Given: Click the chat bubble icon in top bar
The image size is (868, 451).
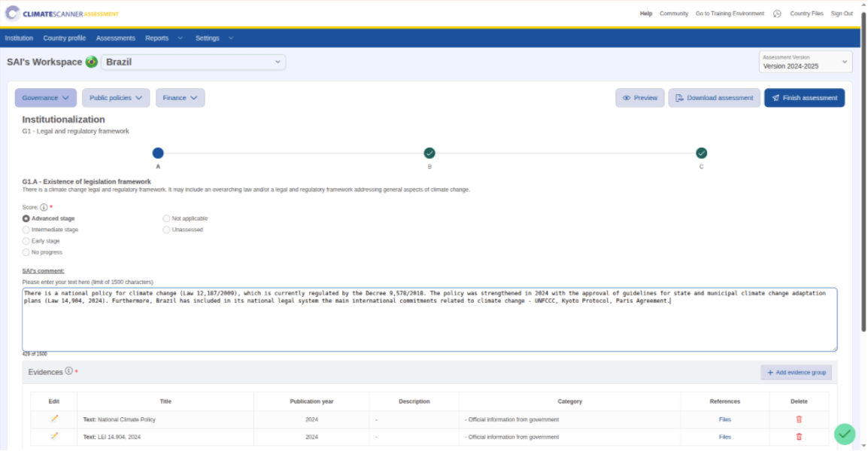Looking at the screenshot, I should [x=777, y=14].
